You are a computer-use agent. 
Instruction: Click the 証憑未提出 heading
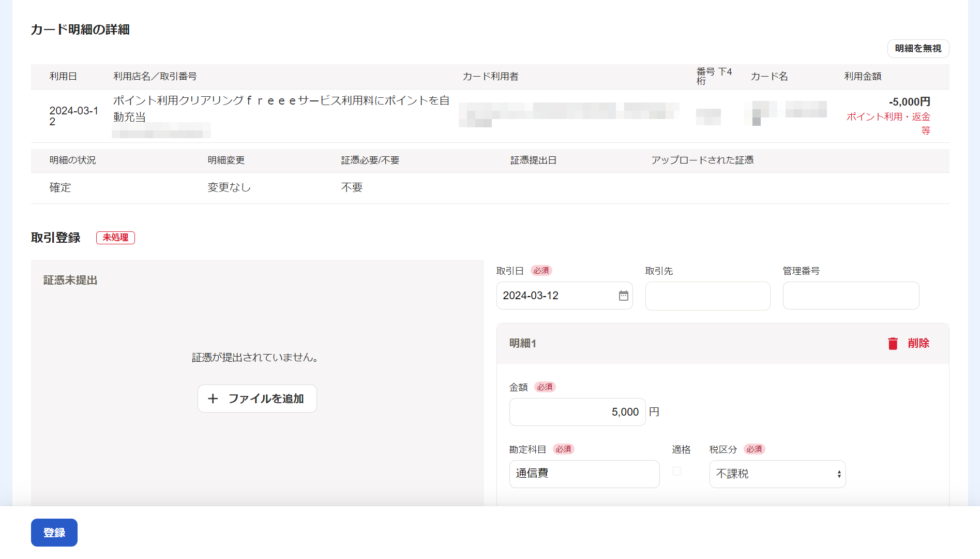click(x=70, y=280)
